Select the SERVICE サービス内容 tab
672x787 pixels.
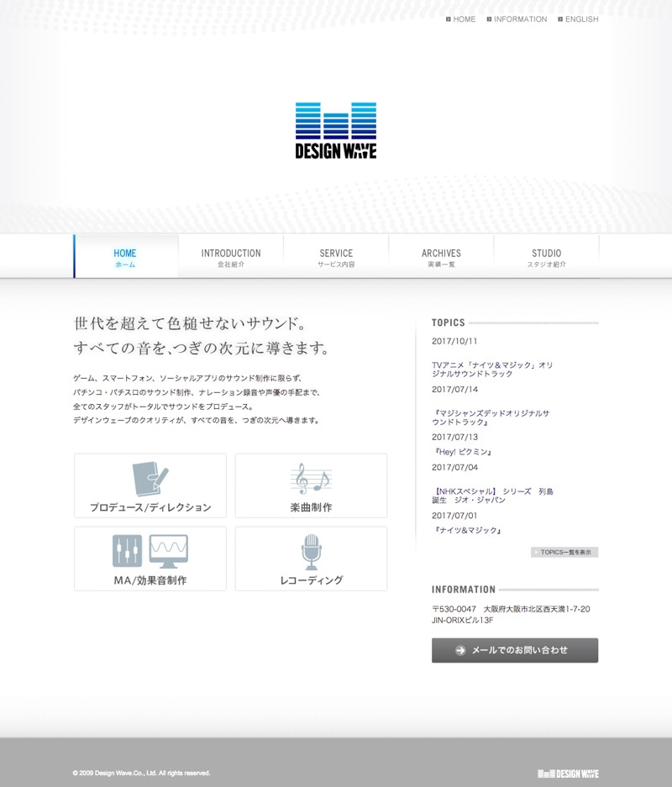coord(336,256)
